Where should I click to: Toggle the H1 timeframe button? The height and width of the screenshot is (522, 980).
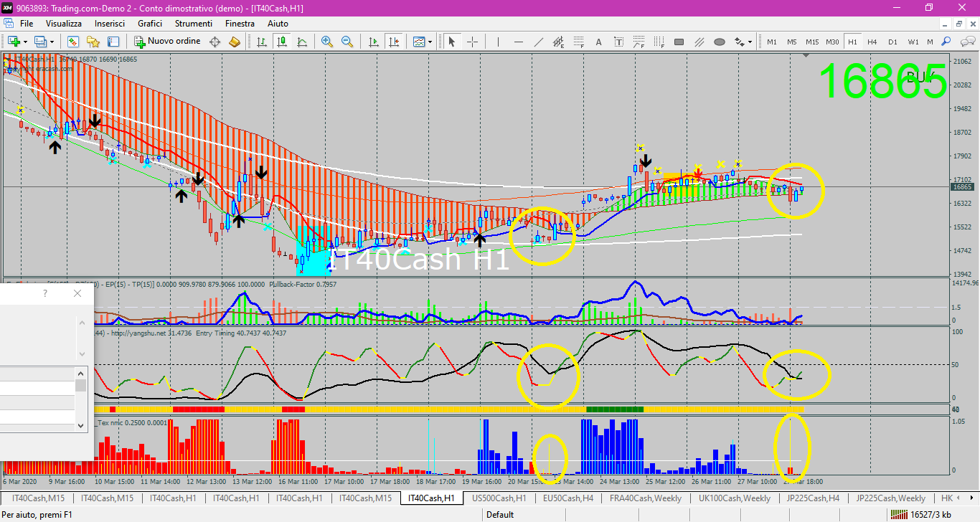(852, 42)
